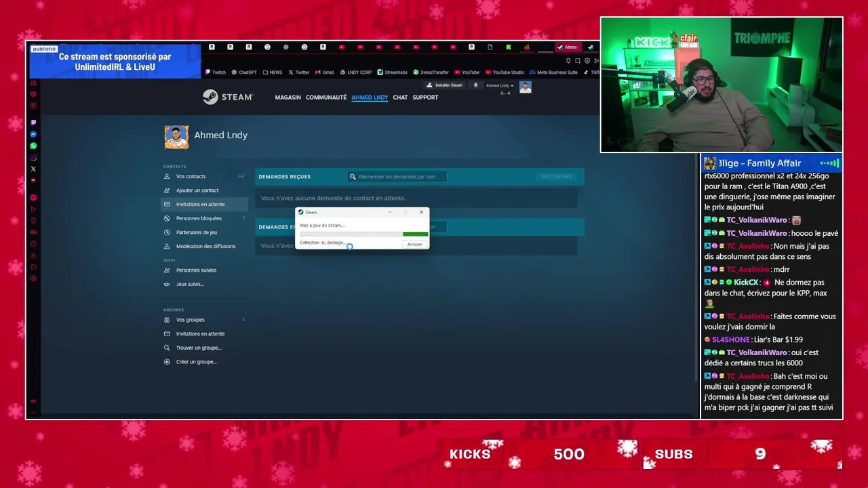Expand the Ahmed Lndy account dropdown
The width and height of the screenshot is (868, 488).
tap(498, 85)
